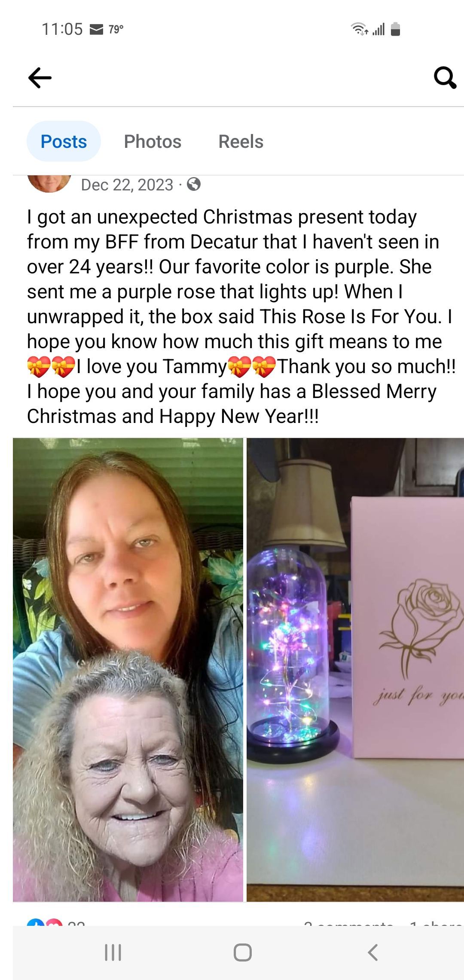Open the comments count link
Viewport: 464px width, 980px height.
tap(348, 922)
